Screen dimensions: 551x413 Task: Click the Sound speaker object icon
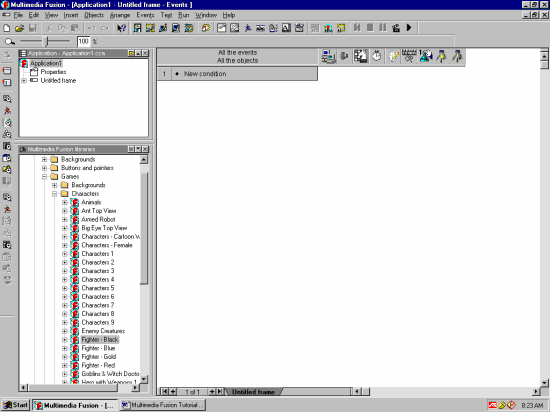coord(344,56)
